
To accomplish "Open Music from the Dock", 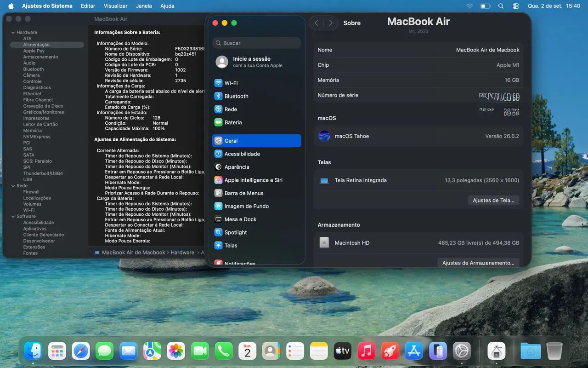I will (x=367, y=352).
